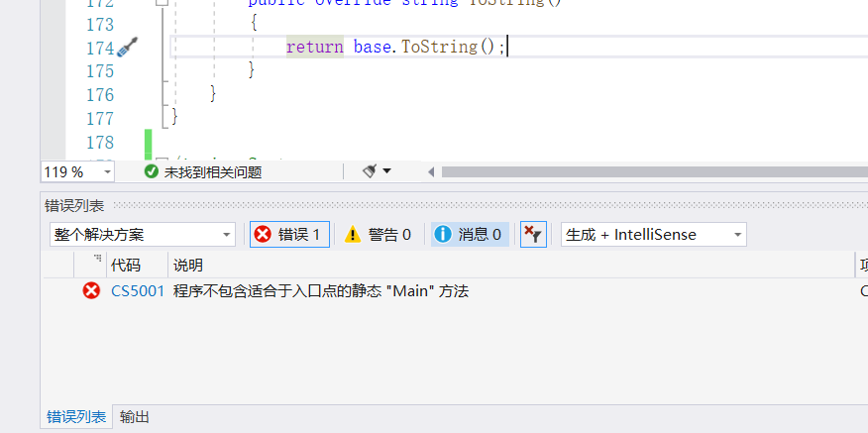This screenshot has width=868, height=433.
Task: Toggle the errors filter button showing 错误 1
Action: pyautogui.click(x=289, y=234)
